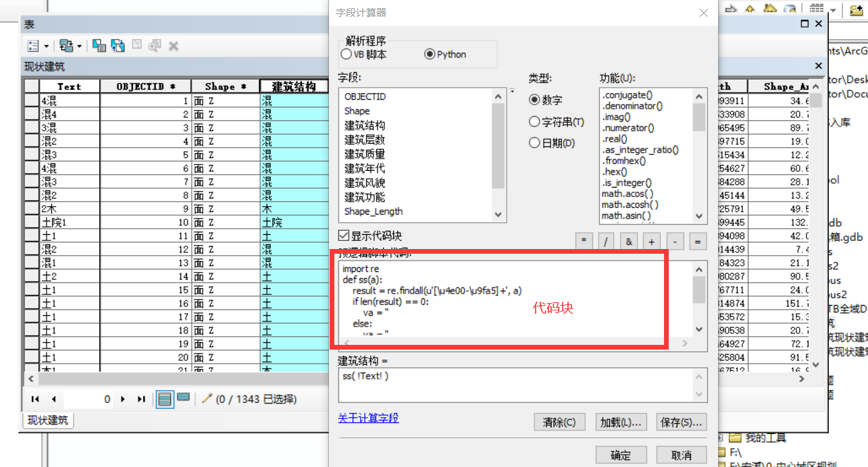Click fields list scrollbar down arrow
Image resolution: width=868 pixels, height=467 pixels.
[499, 214]
